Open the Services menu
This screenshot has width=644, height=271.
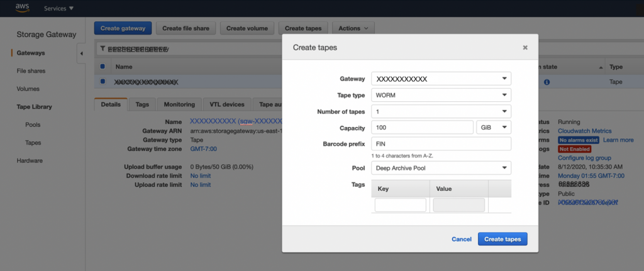tap(58, 8)
